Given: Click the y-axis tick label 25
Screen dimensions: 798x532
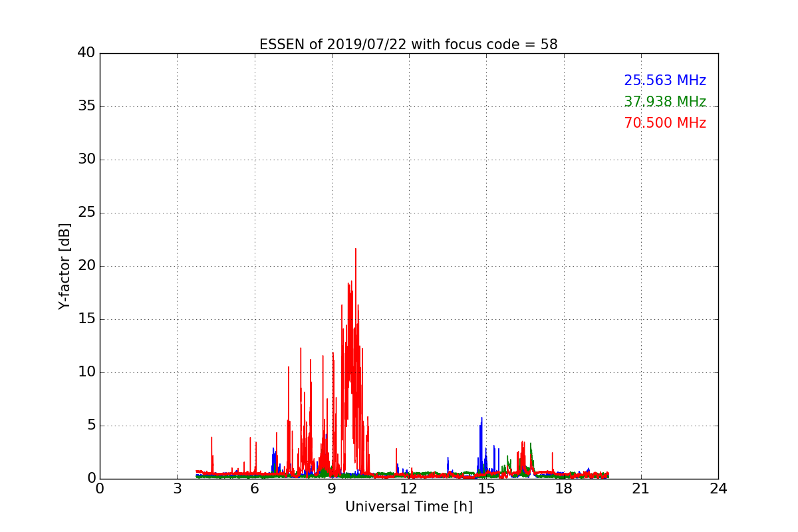Looking at the screenshot, I should [x=86, y=213].
